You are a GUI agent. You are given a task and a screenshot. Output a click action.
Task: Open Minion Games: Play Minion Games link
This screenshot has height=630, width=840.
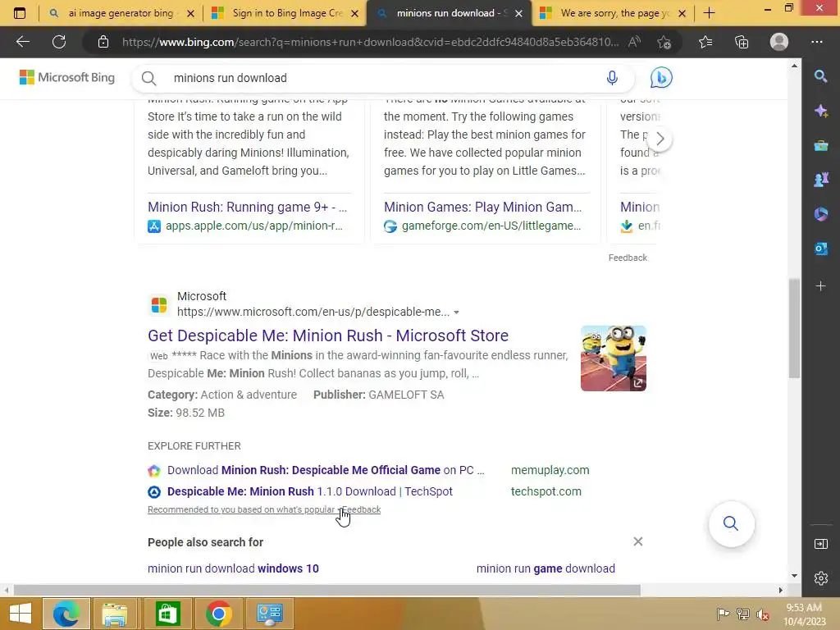(x=482, y=207)
